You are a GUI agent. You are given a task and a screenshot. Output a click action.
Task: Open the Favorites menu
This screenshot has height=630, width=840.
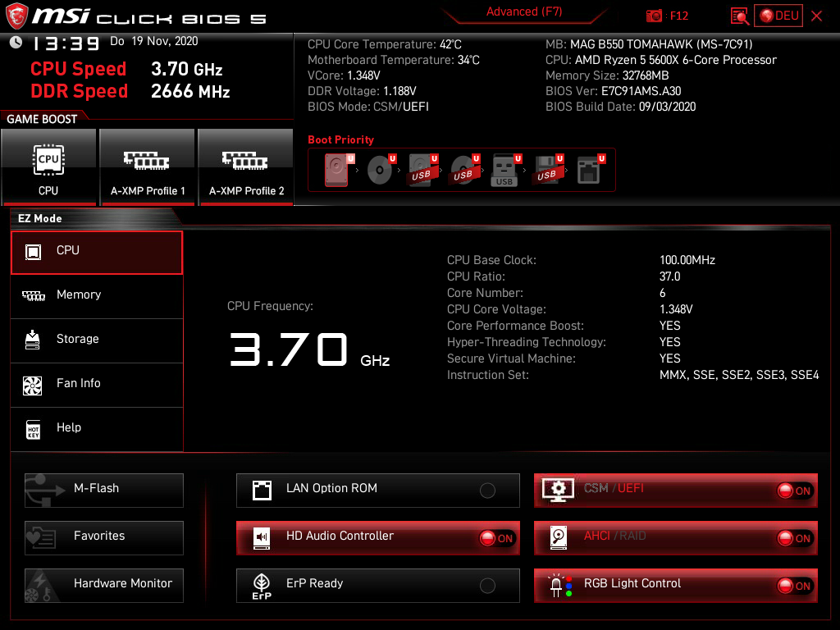104,537
